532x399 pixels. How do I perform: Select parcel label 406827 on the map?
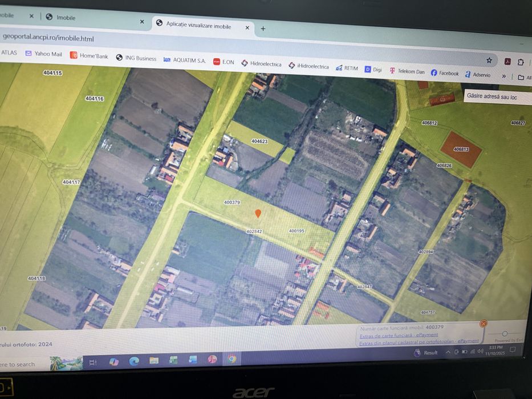pyautogui.click(x=518, y=123)
